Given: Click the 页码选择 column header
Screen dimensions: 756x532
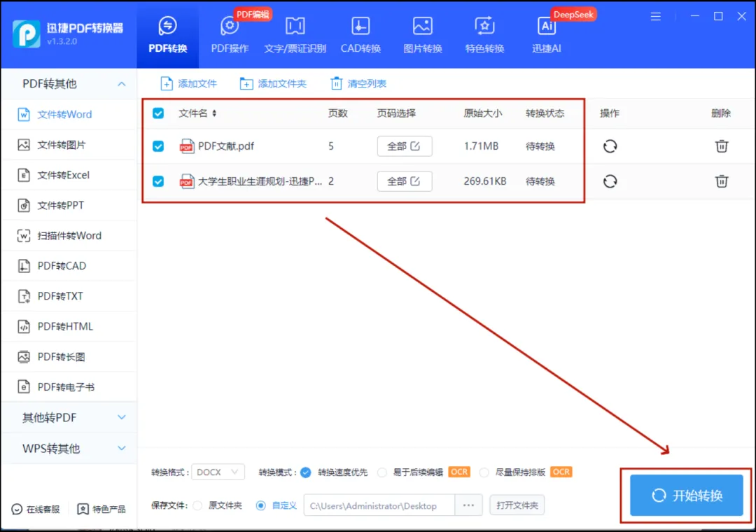Looking at the screenshot, I should tap(396, 113).
